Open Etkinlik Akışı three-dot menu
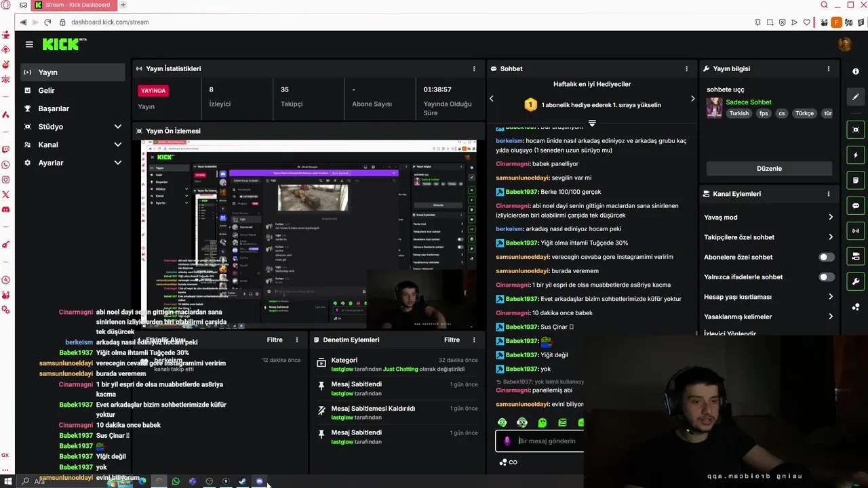This screenshot has width=868, height=488. click(x=296, y=340)
